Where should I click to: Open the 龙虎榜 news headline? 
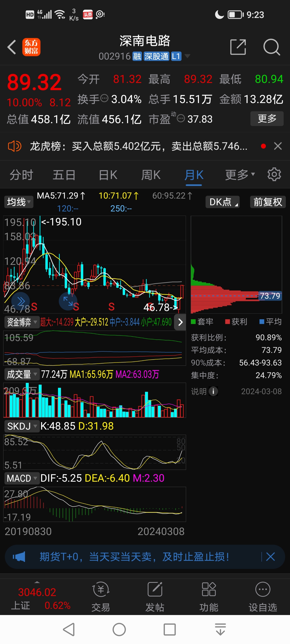[139, 146]
